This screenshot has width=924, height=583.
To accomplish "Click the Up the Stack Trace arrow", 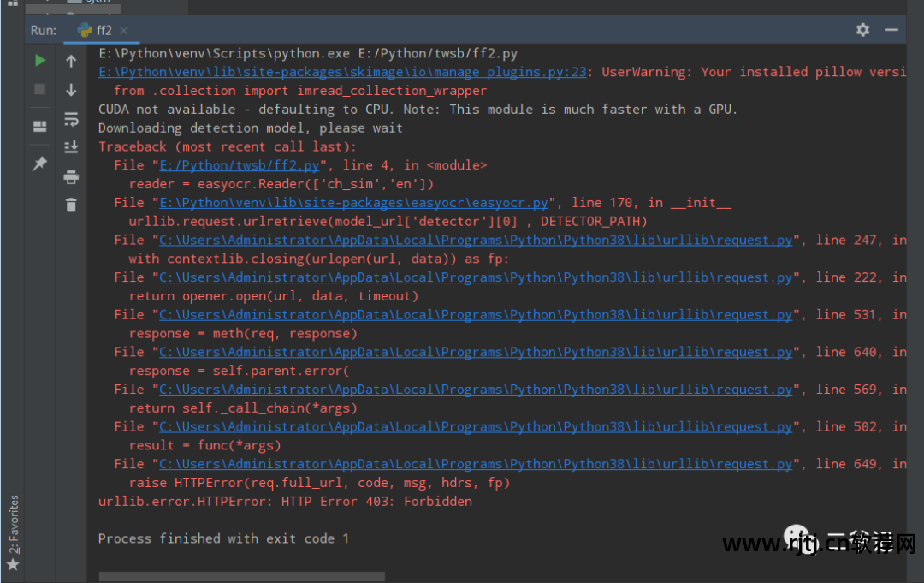I will tap(71, 61).
